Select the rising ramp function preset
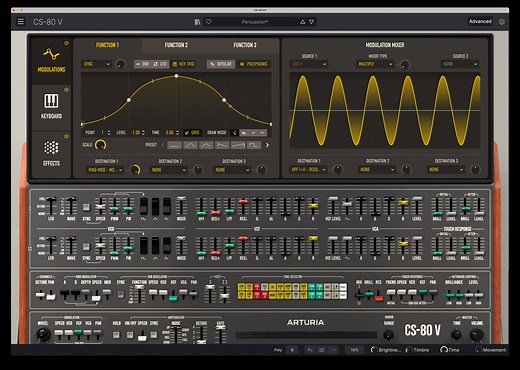520x370 pixels. [238, 145]
